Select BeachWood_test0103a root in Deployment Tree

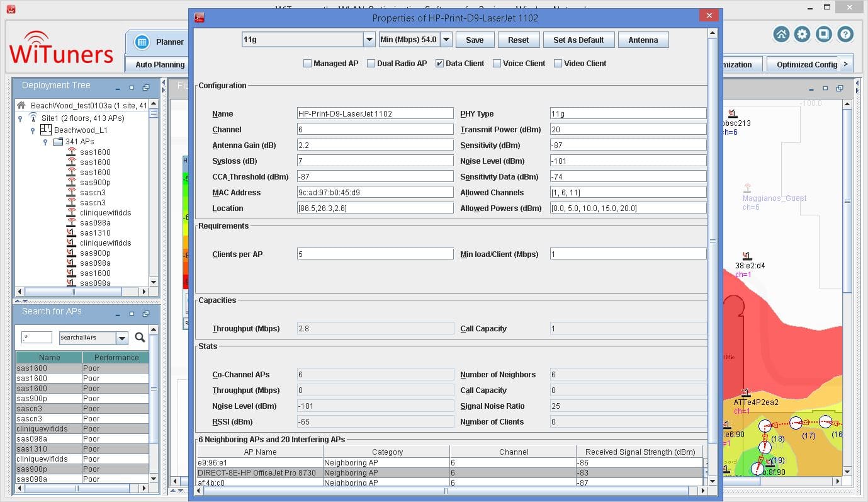pyautogui.click(x=89, y=106)
